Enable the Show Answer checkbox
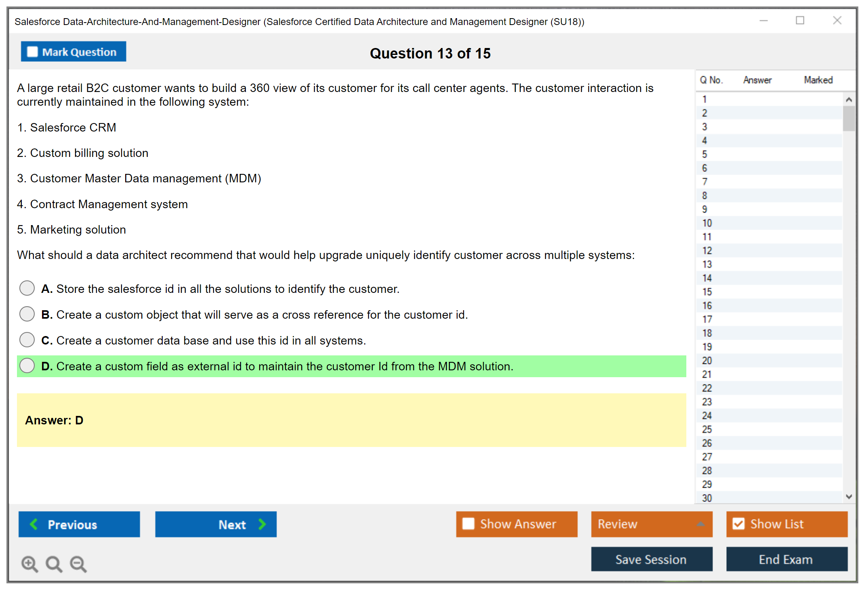Viewport: 868px width, 593px height. click(468, 524)
